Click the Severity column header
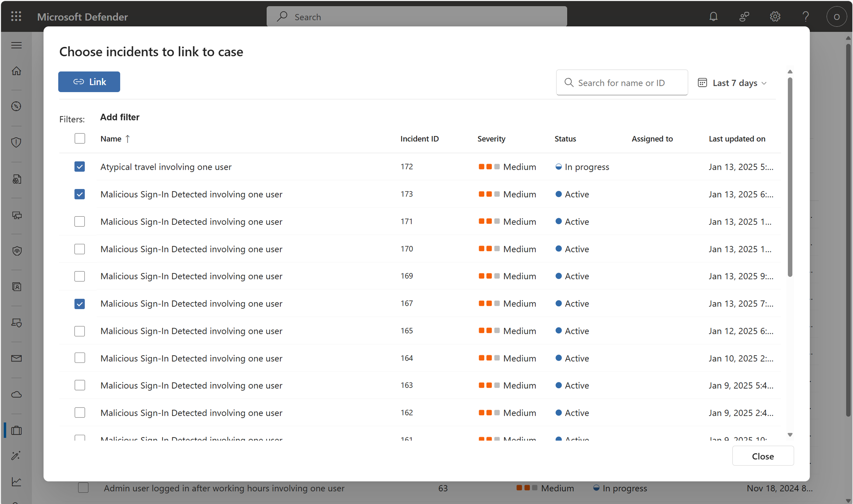This screenshot has width=853, height=504. click(x=491, y=139)
